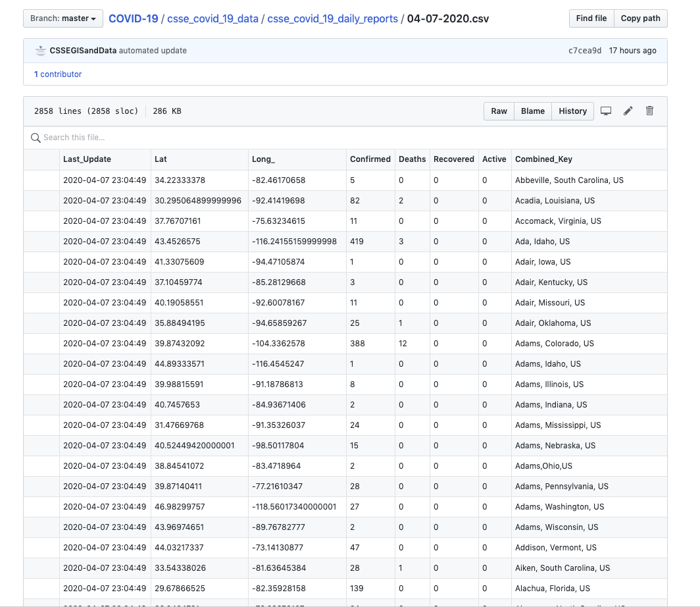Open the Blame view
The height and width of the screenshot is (607, 700).
[532, 111]
